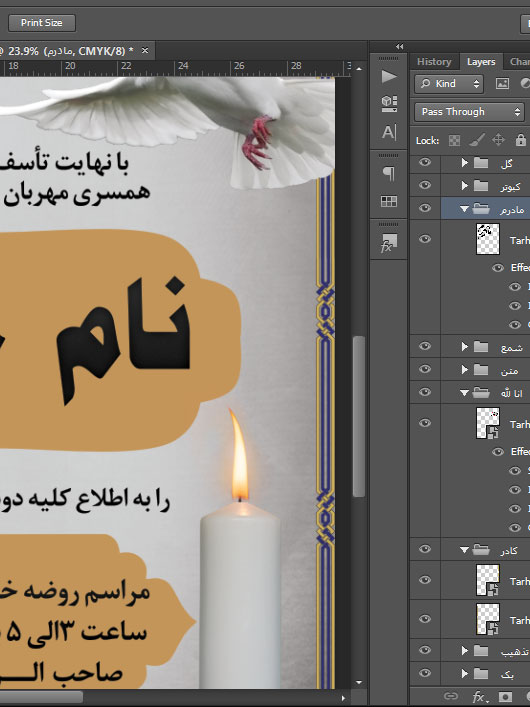This screenshot has width=530, height=707.
Task: Hide the تذهیب group
Action: (424, 650)
